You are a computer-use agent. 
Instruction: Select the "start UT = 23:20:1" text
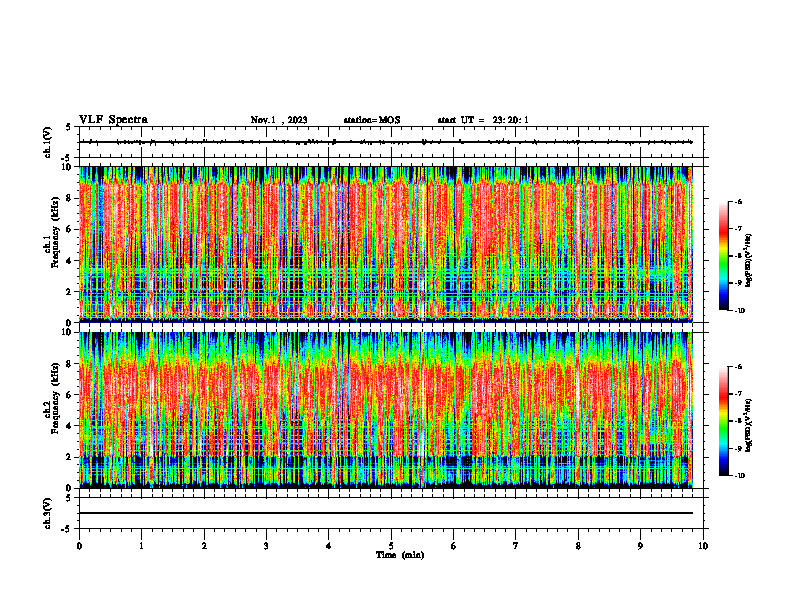[x=483, y=120]
